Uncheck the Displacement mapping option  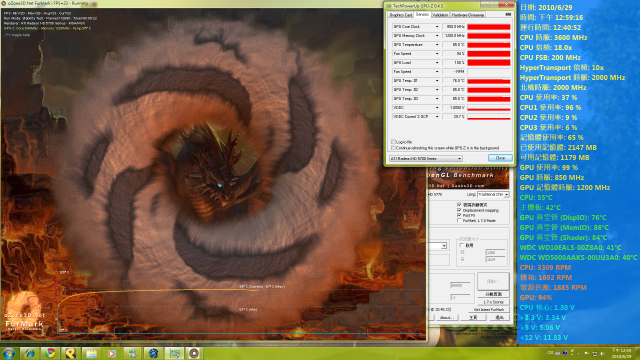click(459, 210)
